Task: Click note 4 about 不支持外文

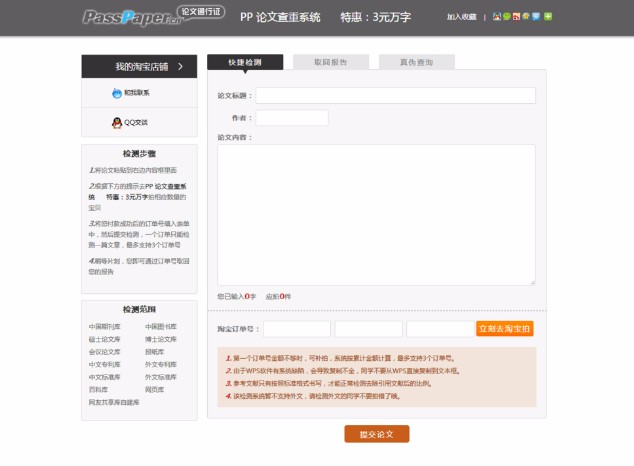Action: click(313, 396)
